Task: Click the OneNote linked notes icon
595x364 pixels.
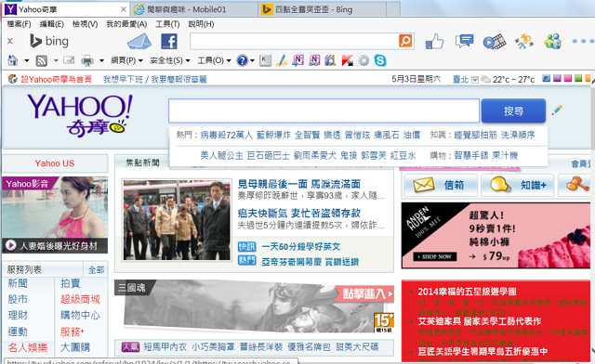Action: [x=314, y=60]
